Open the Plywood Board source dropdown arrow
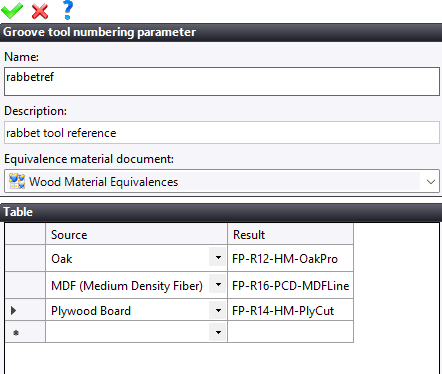 tap(218, 310)
